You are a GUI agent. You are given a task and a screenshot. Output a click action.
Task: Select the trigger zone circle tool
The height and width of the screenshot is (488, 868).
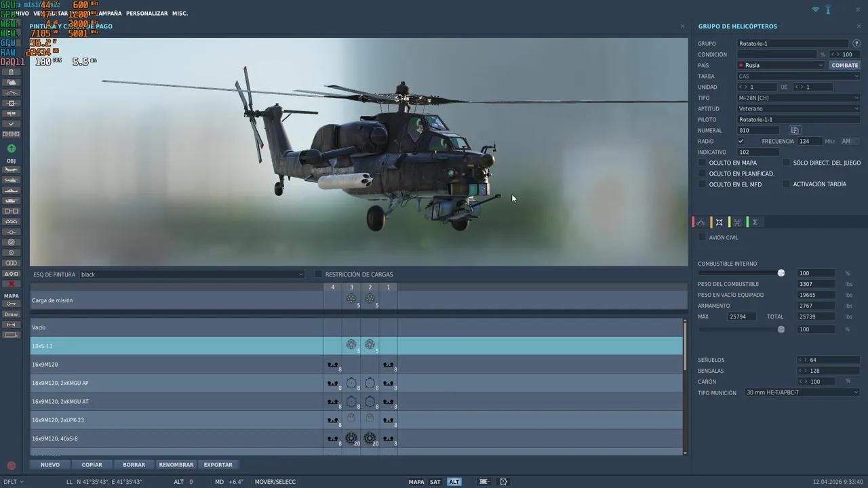[11, 242]
